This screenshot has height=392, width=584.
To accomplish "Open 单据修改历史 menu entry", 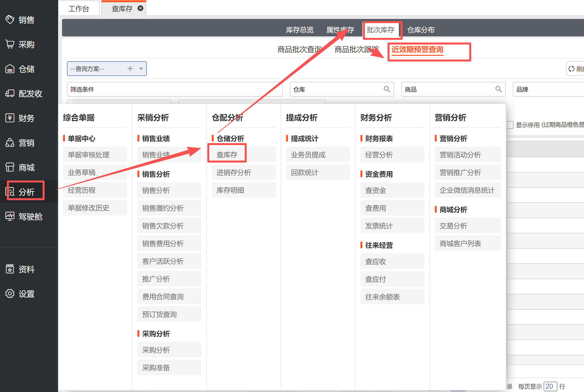I will coord(95,208).
